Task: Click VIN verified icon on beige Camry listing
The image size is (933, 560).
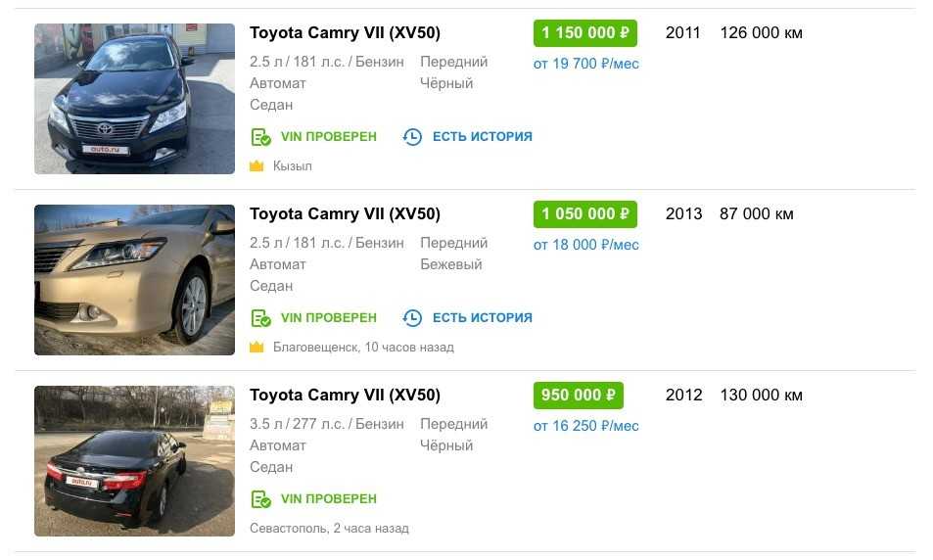Action: (260, 318)
